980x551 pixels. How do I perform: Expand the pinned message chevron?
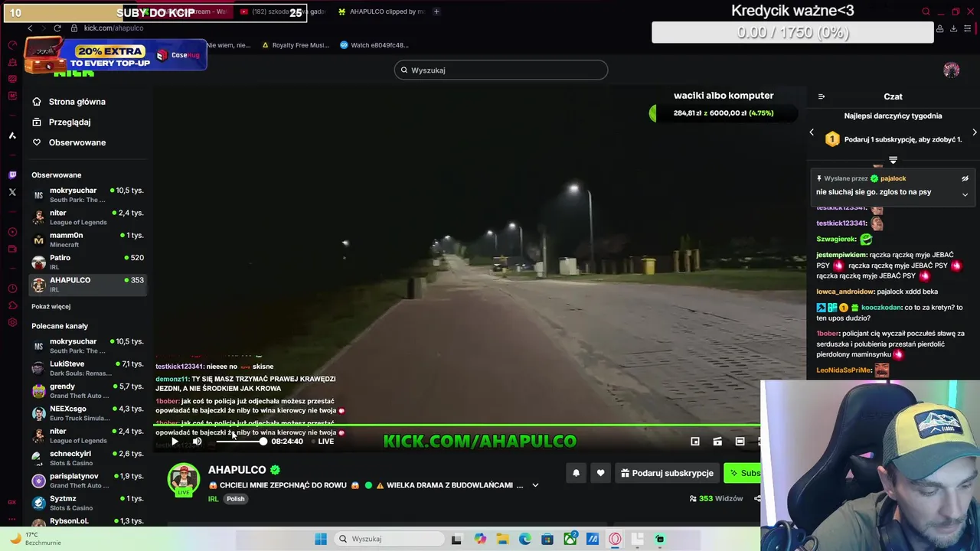click(x=965, y=194)
